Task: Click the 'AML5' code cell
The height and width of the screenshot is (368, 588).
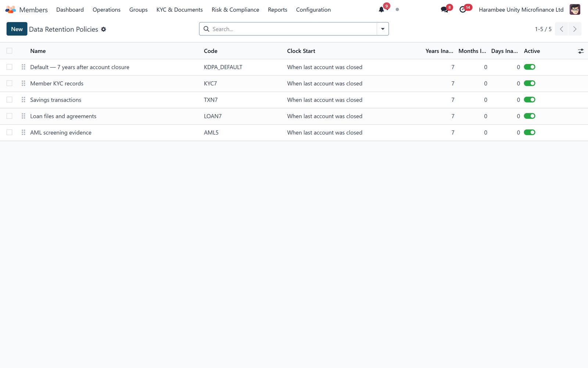Action: coord(211,132)
